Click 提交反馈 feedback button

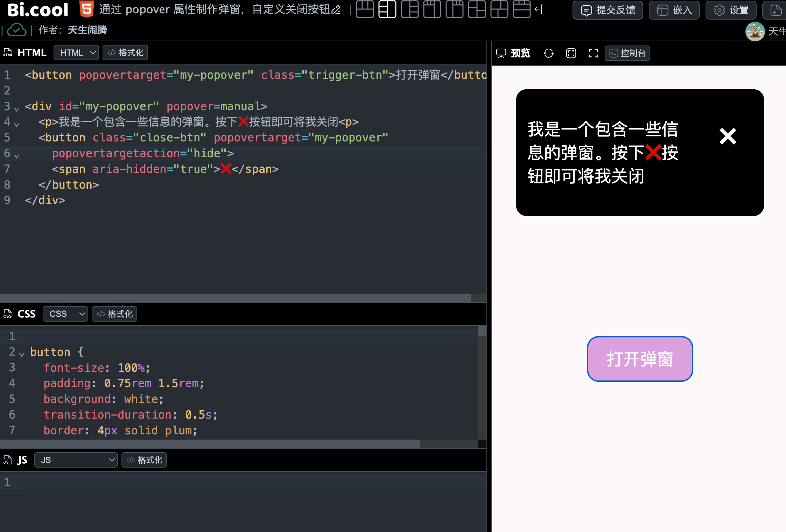tap(608, 10)
